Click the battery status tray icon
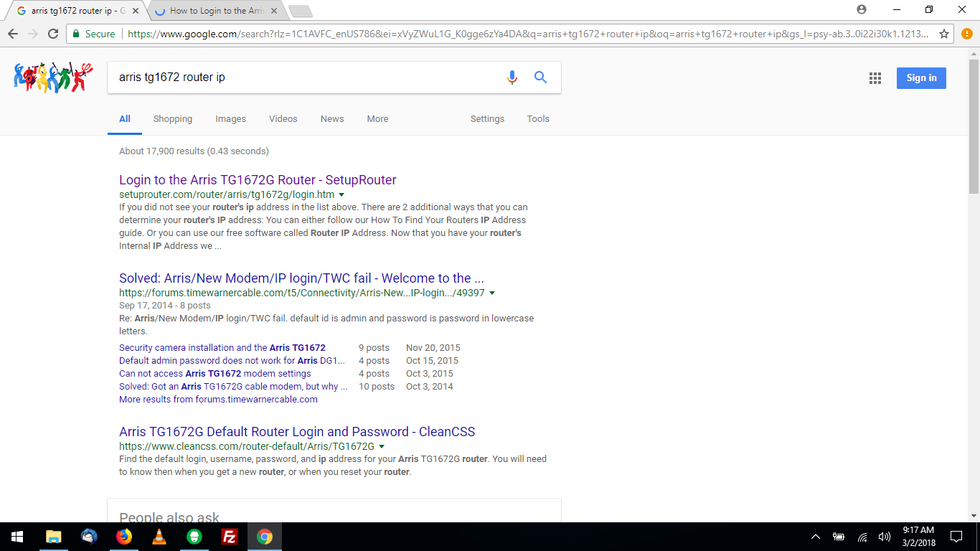Screen dimensions: 980x551 839,537
